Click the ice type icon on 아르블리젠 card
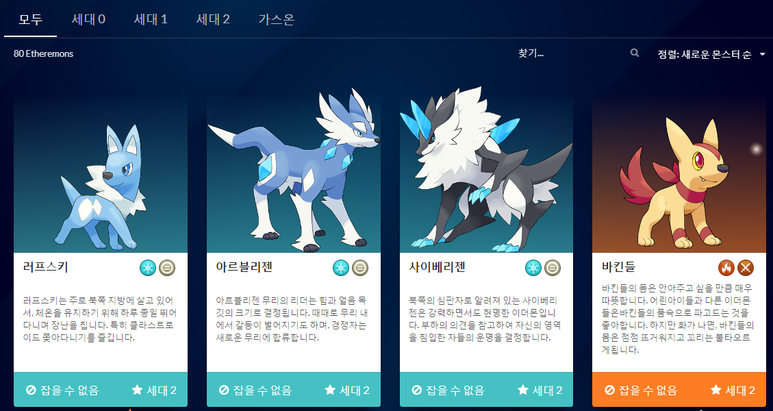 coord(341,268)
